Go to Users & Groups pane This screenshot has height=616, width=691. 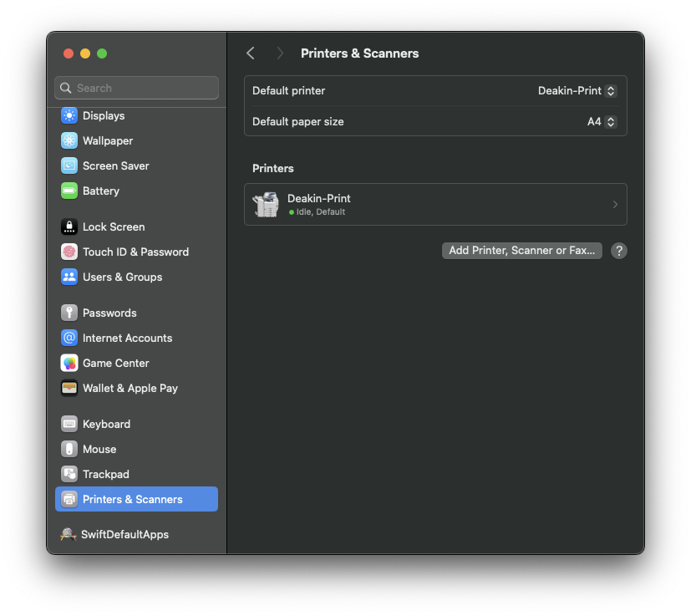point(122,277)
